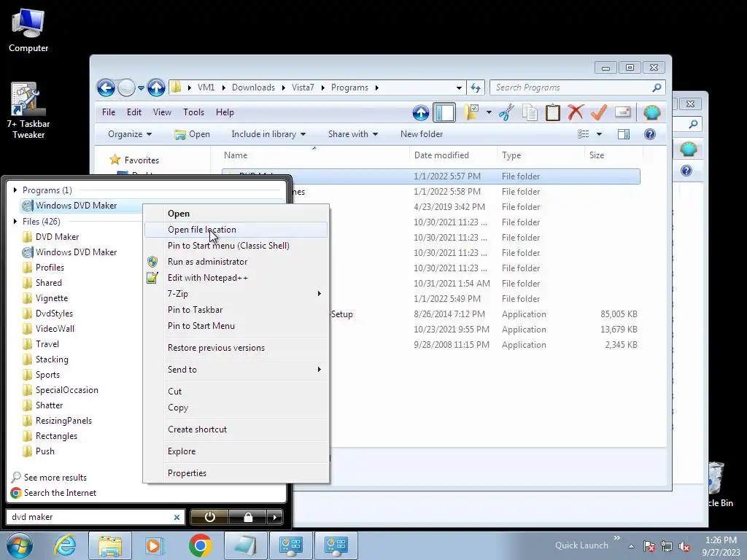Click the orange checkmark Properties icon
This screenshot has height=560, width=747.
click(x=599, y=113)
